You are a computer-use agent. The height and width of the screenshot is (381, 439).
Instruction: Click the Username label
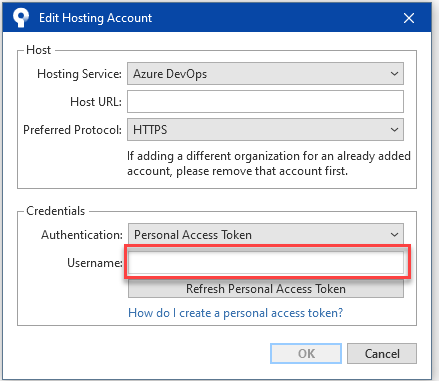[x=95, y=263]
